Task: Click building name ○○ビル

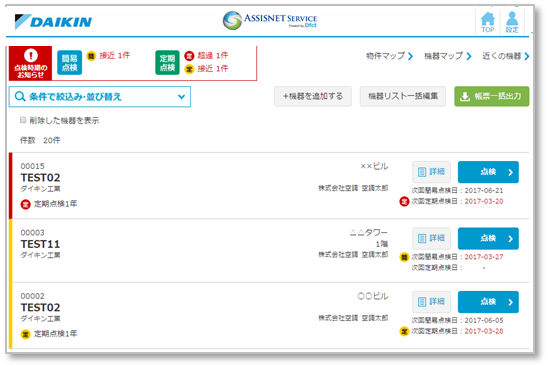Action: pos(373,296)
